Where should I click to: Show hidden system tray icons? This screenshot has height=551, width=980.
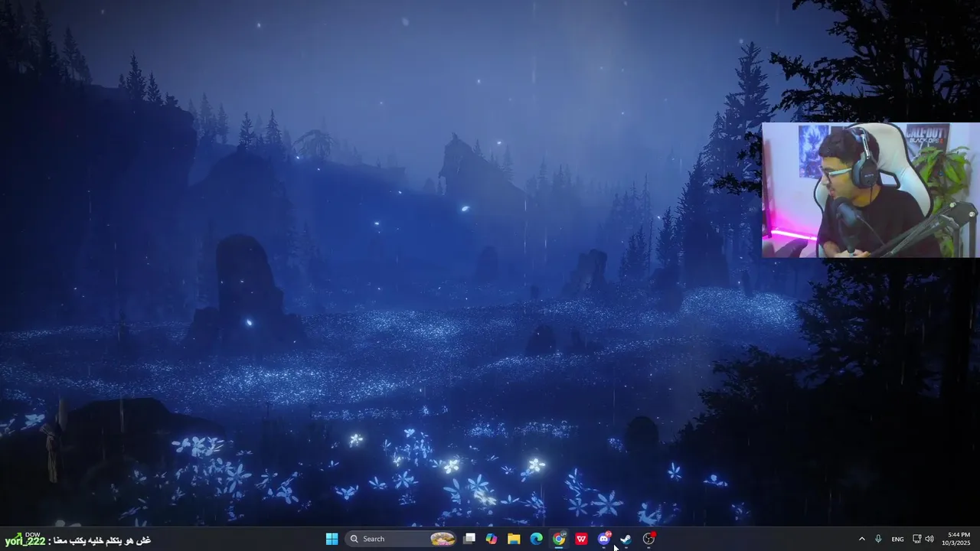[862, 539]
